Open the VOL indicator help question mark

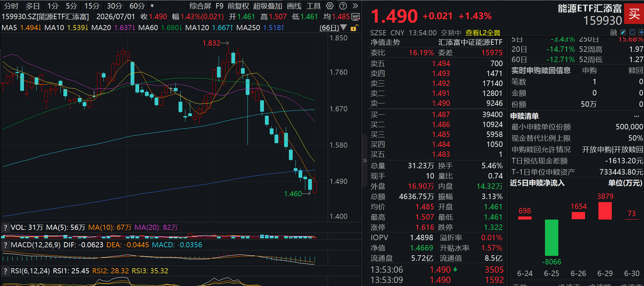(x=5, y=227)
